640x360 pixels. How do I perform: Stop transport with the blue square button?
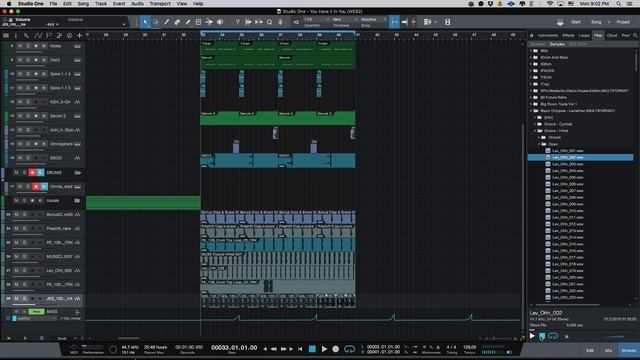pos(312,349)
